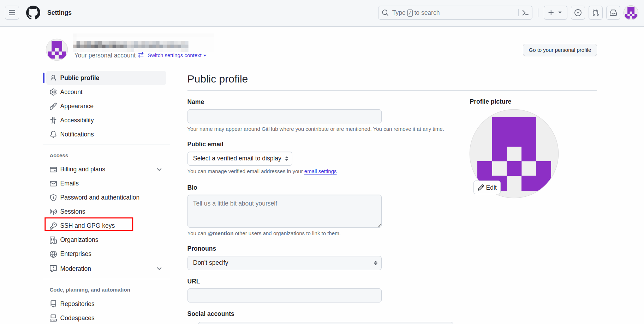Screen dimensions: 644x324
Task: Expand the Billing and plans section
Action: tap(159, 170)
